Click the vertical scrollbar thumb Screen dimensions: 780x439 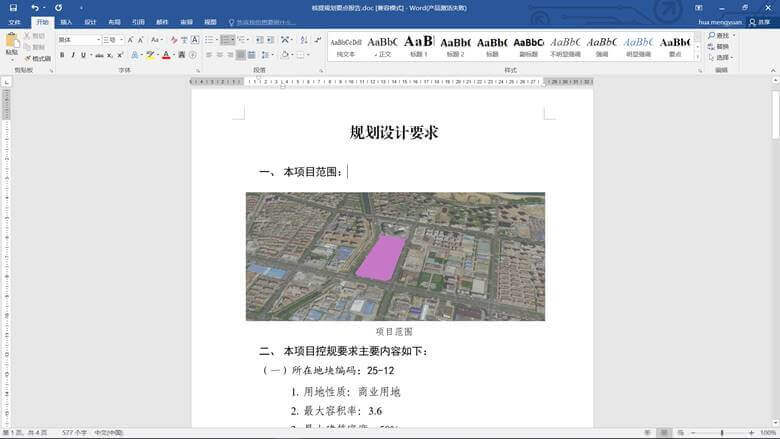[775, 114]
